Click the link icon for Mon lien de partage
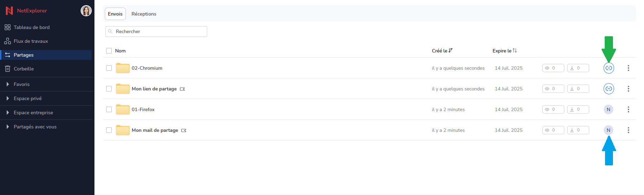This screenshot has height=195, width=644. point(609,89)
